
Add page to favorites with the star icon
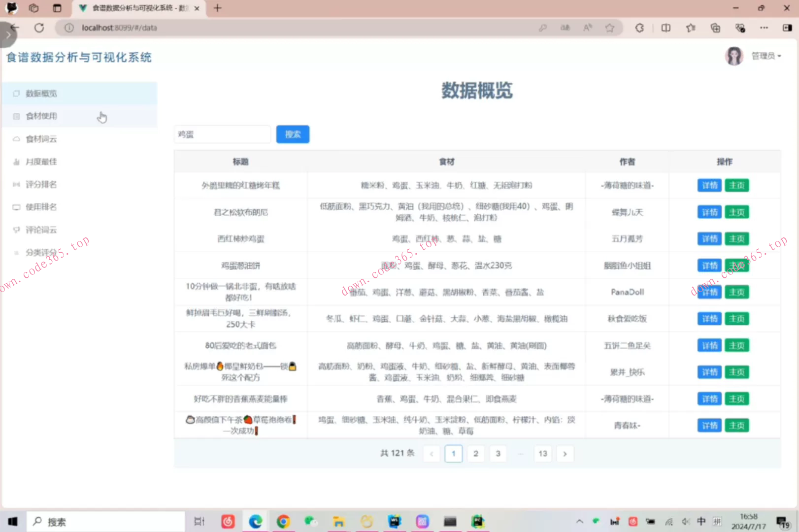click(610, 28)
